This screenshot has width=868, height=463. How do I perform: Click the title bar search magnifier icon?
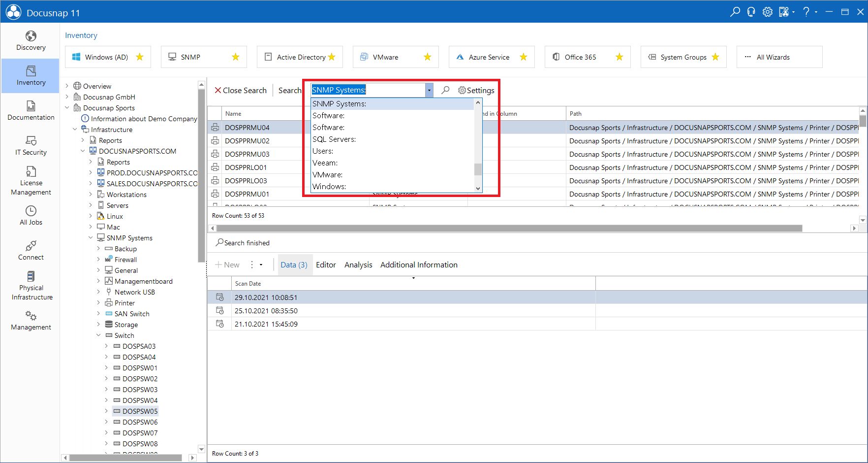pos(735,12)
